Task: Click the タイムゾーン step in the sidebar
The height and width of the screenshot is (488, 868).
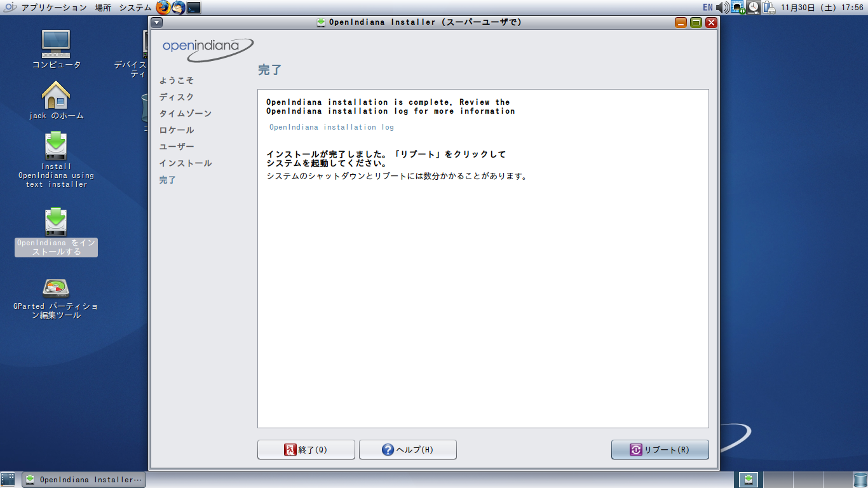Action: click(x=186, y=114)
